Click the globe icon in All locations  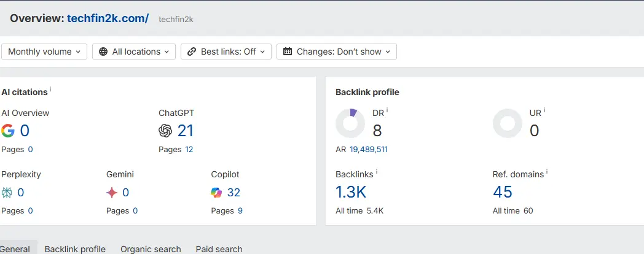[x=103, y=52]
